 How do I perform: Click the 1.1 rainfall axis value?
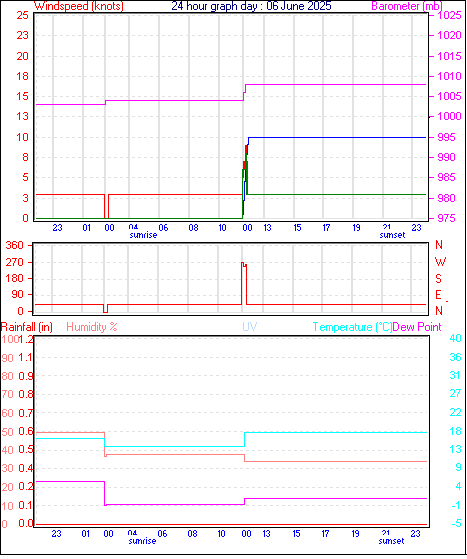[26, 358]
